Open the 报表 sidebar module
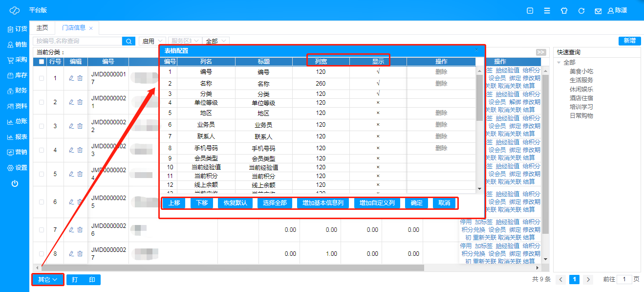This screenshot has height=292, width=644. pyautogui.click(x=17, y=137)
